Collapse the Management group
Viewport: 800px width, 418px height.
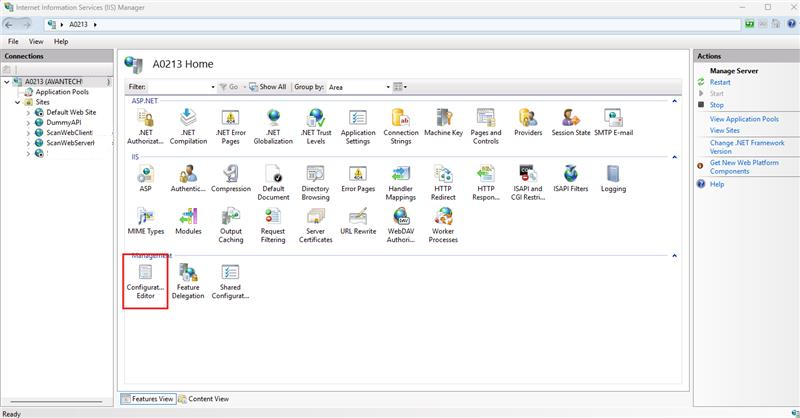coord(674,256)
